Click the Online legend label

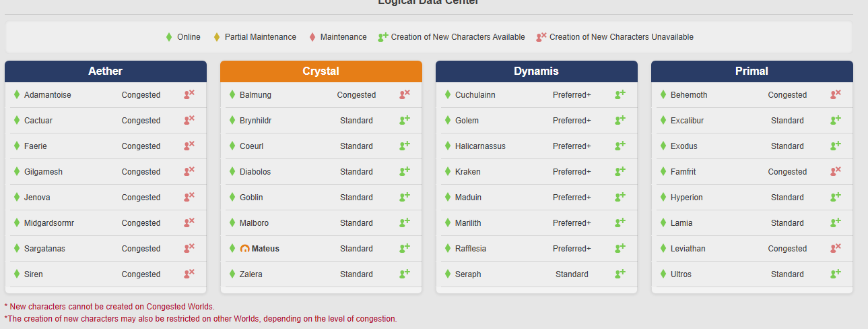click(x=189, y=37)
